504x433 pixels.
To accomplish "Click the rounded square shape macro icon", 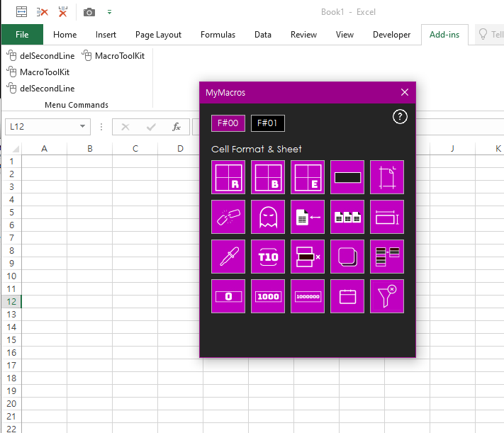I will [x=347, y=257].
